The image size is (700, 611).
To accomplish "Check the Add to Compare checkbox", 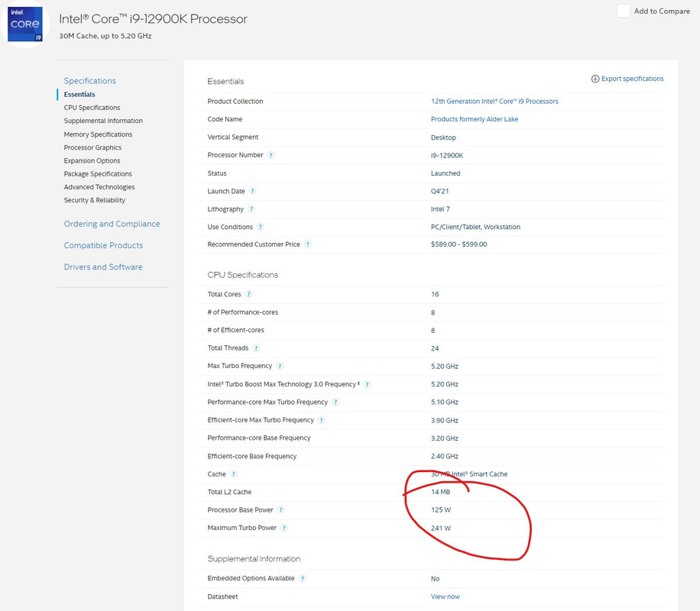I will (x=624, y=11).
